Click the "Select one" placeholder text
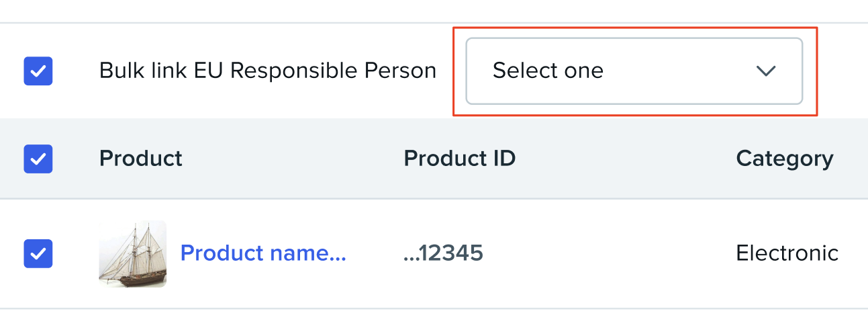The width and height of the screenshot is (868, 332). 548,71
